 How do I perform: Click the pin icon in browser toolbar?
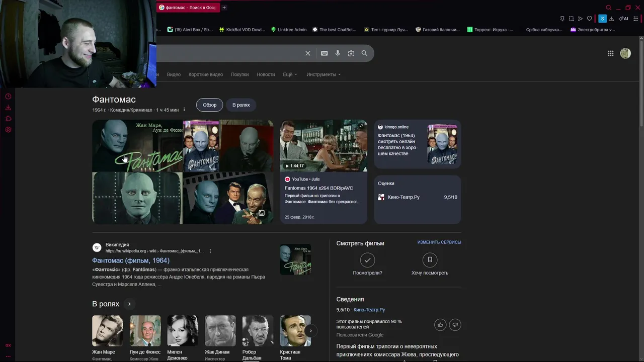(562, 19)
